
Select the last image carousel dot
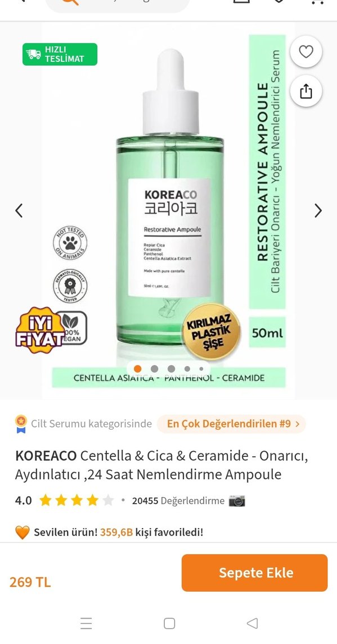pyautogui.click(x=201, y=369)
